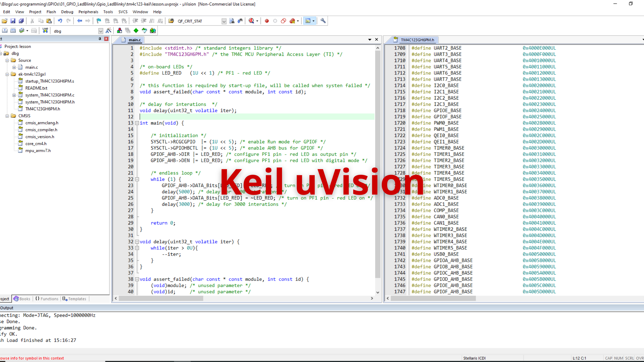Viewport: 644px width, 362px height.
Task: Open Manage Project Items (colored blocks icon)
Action: (x=119, y=31)
